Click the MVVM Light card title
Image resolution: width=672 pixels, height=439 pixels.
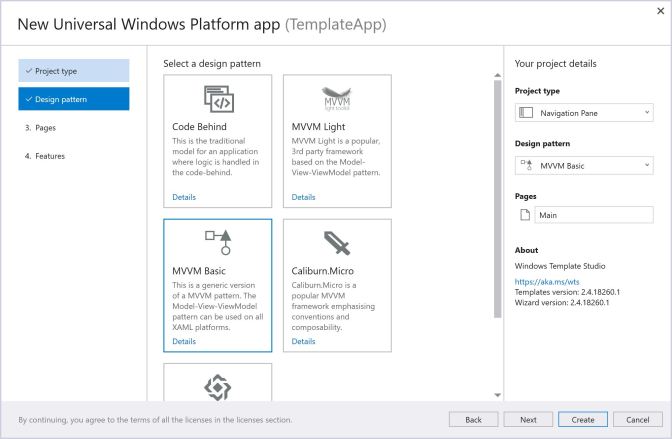(318, 127)
